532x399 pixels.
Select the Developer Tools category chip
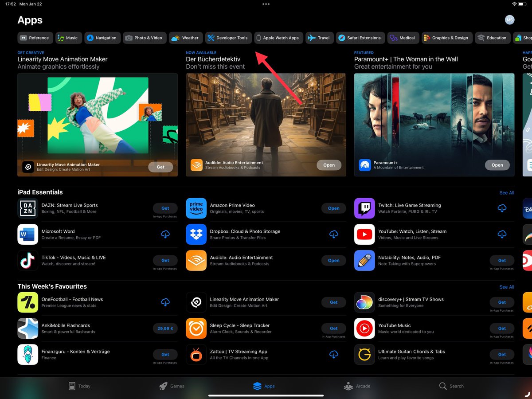tap(228, 38)
